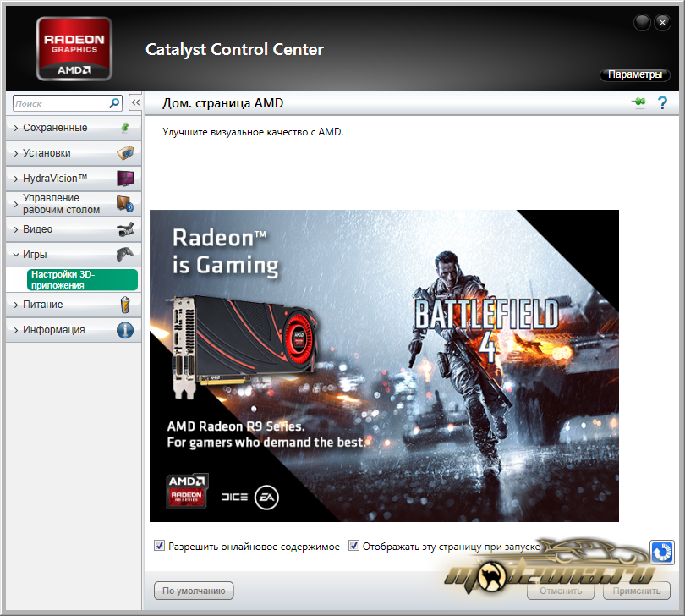This screenshot has height=616, width=685.
Task: Open the Установки menu item
Action: point(74,153)
